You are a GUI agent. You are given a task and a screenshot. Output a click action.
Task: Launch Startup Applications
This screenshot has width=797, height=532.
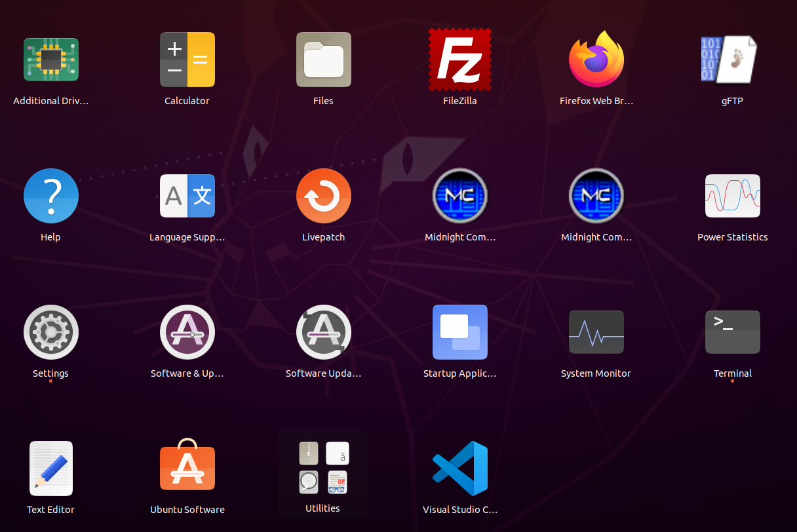pyautogui.click(x=460, y=332)
